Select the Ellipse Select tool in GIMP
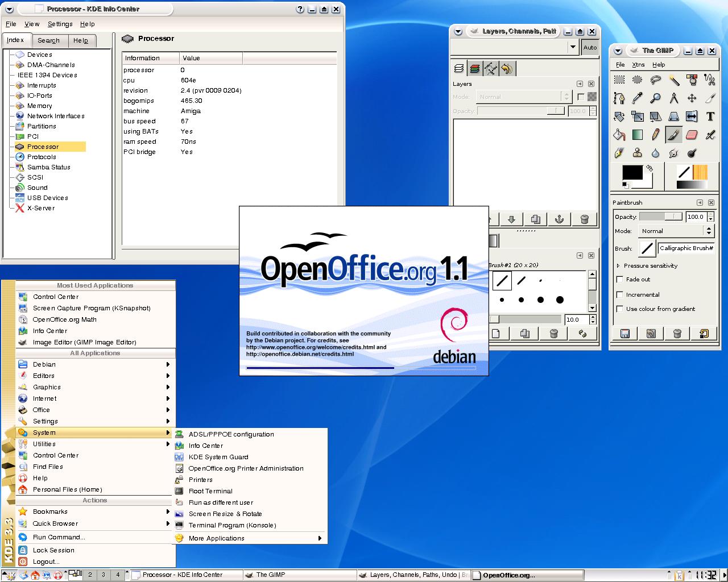The image size is (728, 582). [x=638, y=80]
